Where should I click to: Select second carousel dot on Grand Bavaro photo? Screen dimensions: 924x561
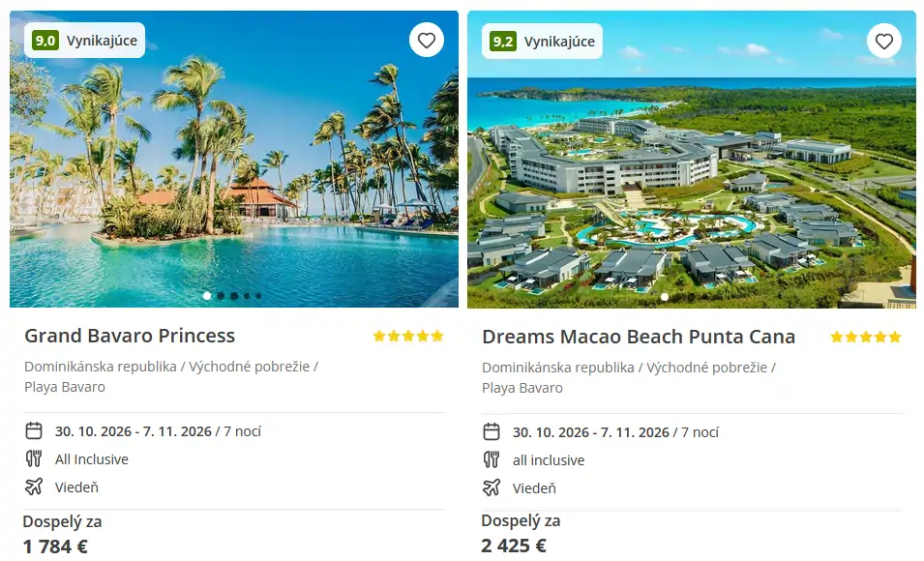[221, 296]
